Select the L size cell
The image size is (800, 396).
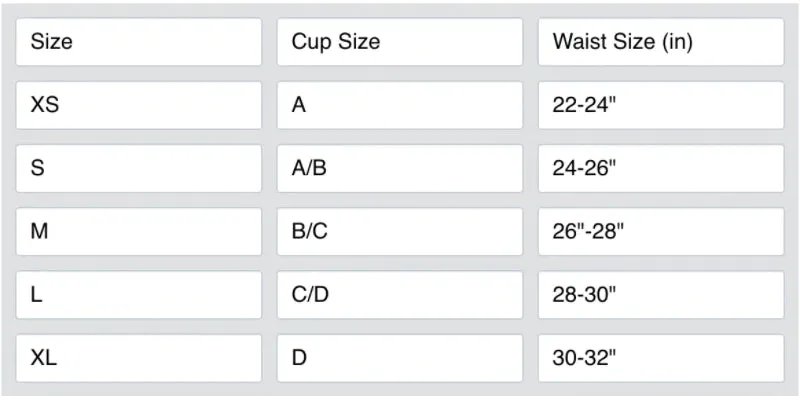pyautogui.click(x=138, y=295)
